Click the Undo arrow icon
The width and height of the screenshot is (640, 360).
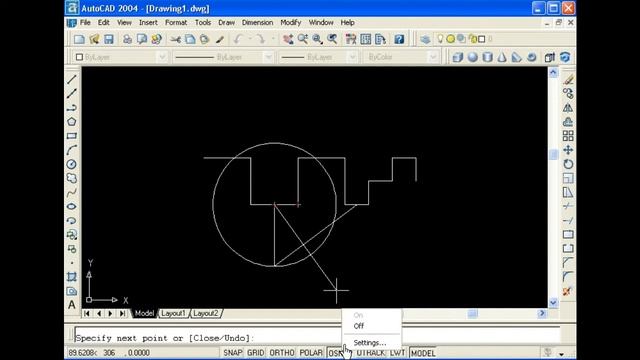pyautogui.click(x=238, y=39)
